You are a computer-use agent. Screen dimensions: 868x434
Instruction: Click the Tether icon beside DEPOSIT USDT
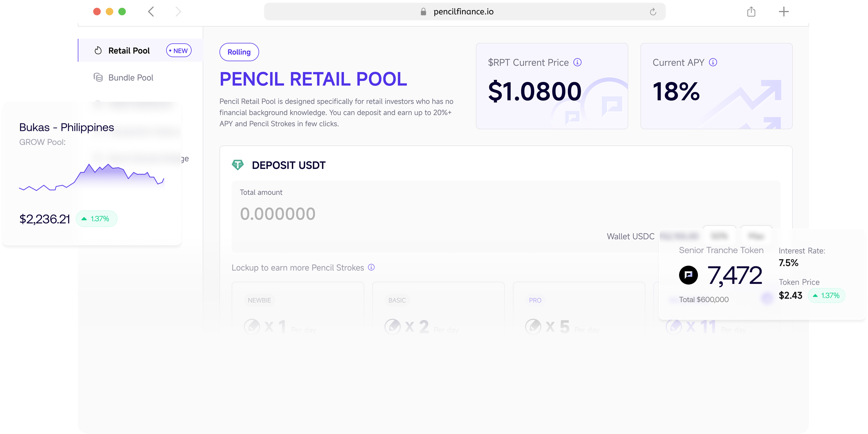coord(238,165)
